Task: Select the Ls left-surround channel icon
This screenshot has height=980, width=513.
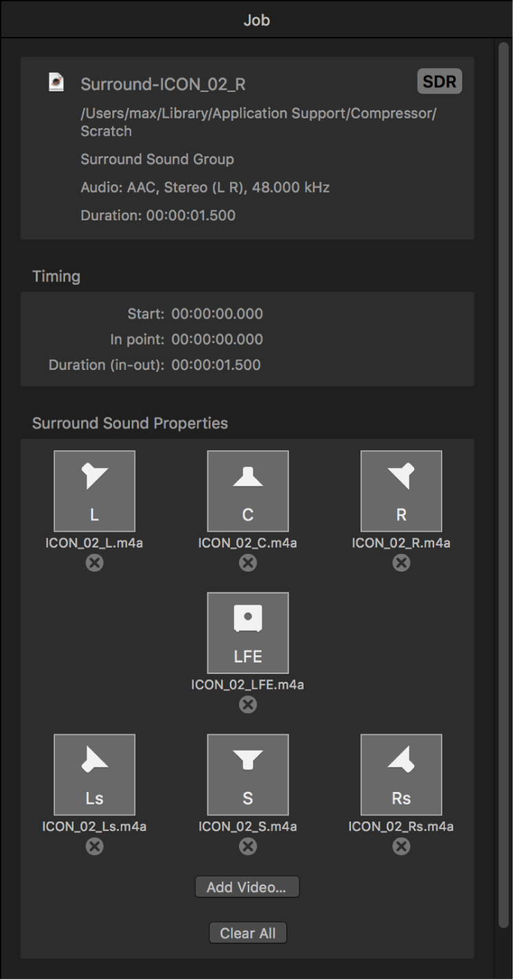Action: click(94, 774)
